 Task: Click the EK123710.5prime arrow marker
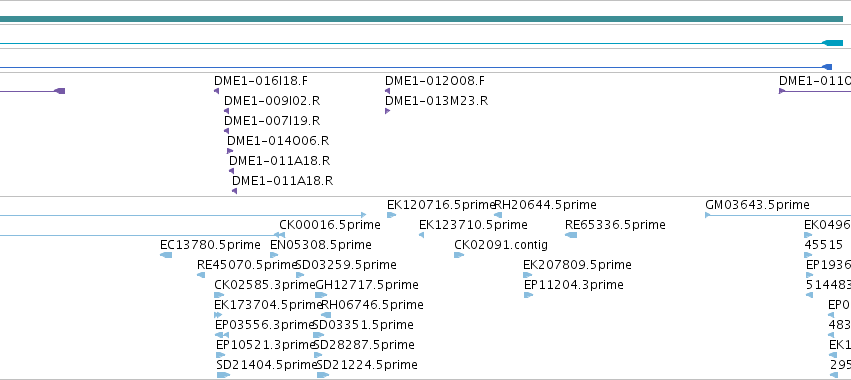[422, 235]
